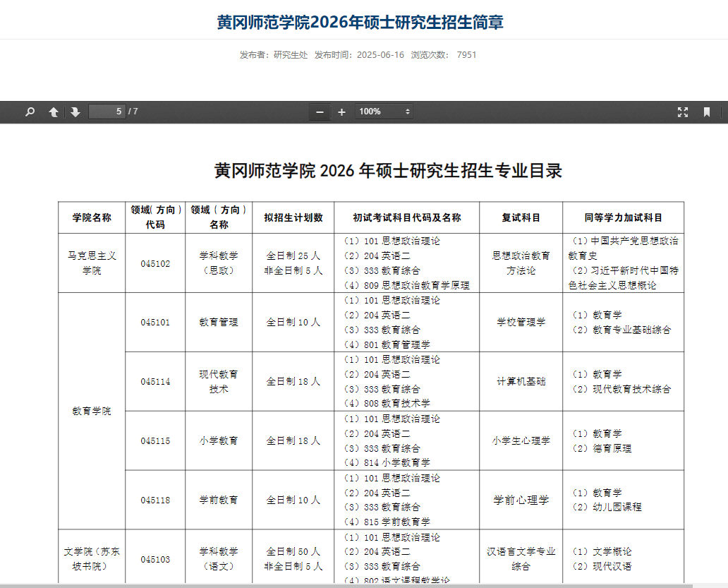Image resolution: width=728 pixels, height=588 pixels.
Task: Click the horizontal scrollbar at page bottom
Action: pos(346,586)
